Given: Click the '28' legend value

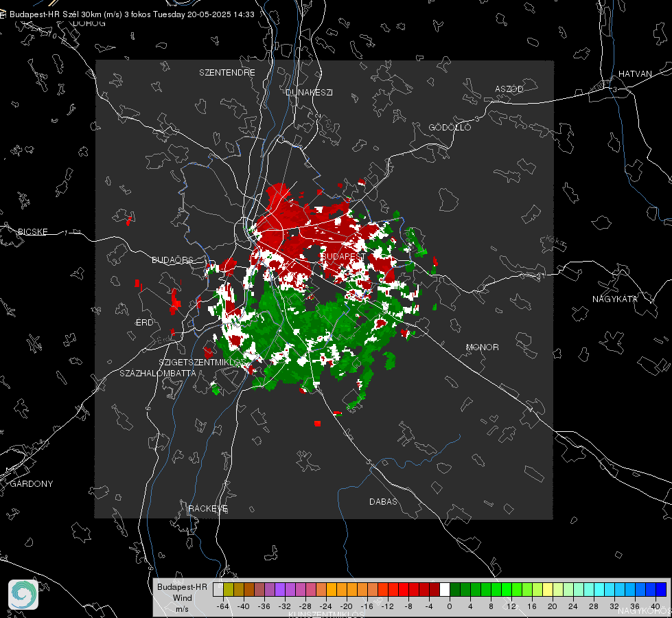Looking at the screenshot, I should coord(594,606).
